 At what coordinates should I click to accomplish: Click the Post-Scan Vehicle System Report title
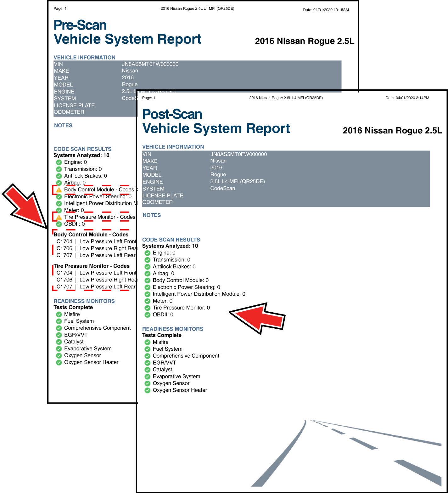216,122
